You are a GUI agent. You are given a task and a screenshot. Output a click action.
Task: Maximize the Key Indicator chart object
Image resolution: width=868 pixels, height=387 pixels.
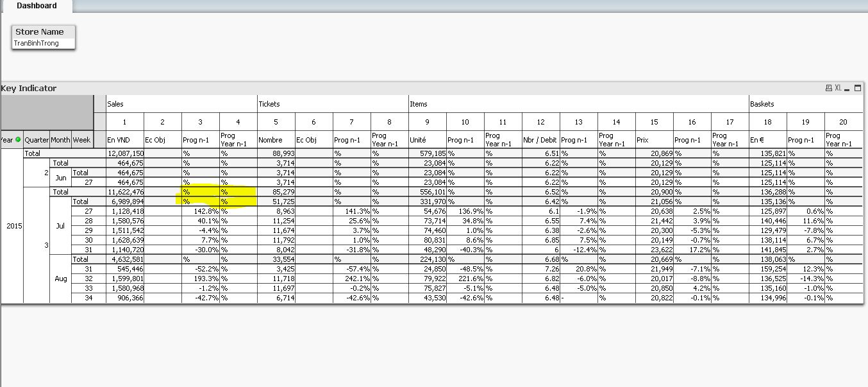pos(858,89)
